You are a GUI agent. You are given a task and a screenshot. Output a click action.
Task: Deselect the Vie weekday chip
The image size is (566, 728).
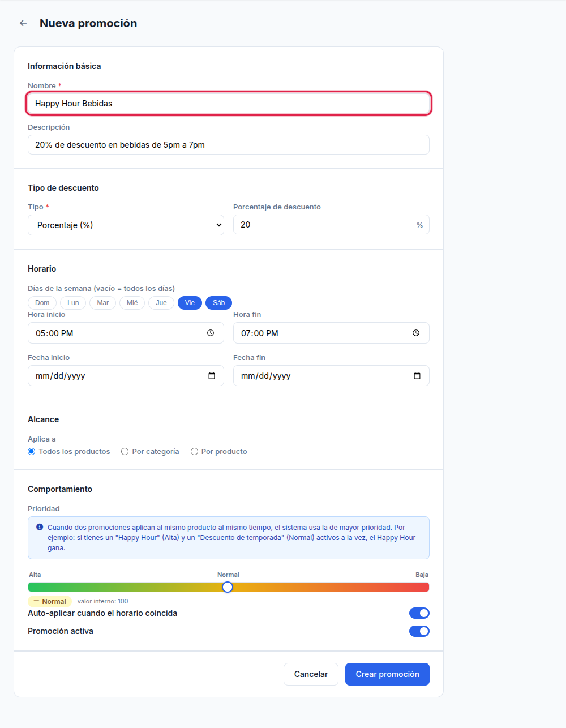190,303
